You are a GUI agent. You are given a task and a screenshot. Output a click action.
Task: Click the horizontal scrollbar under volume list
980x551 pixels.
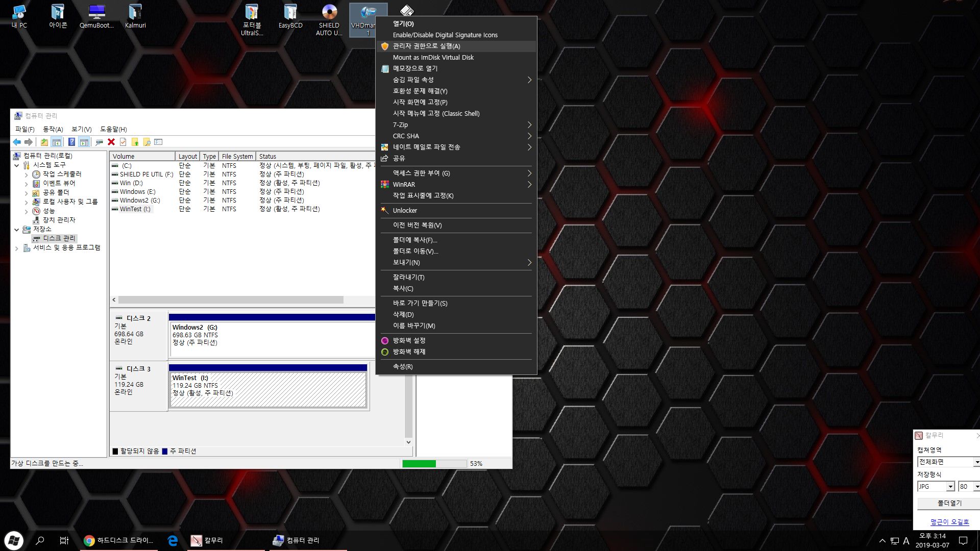[231, 300]
